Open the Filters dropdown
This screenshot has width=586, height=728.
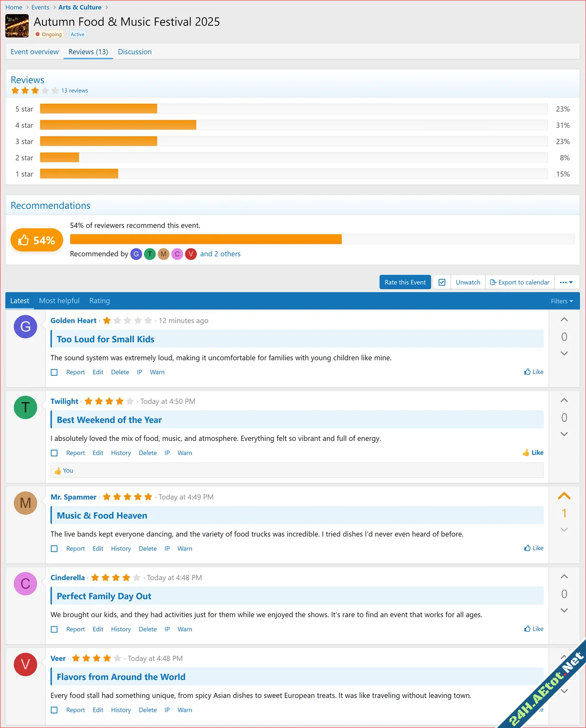click(562, 301)
